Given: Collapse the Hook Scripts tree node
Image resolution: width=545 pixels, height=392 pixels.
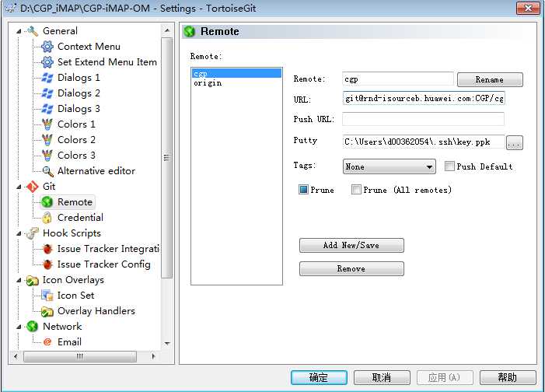Looking at the screenshot, I should coord(19,233).
